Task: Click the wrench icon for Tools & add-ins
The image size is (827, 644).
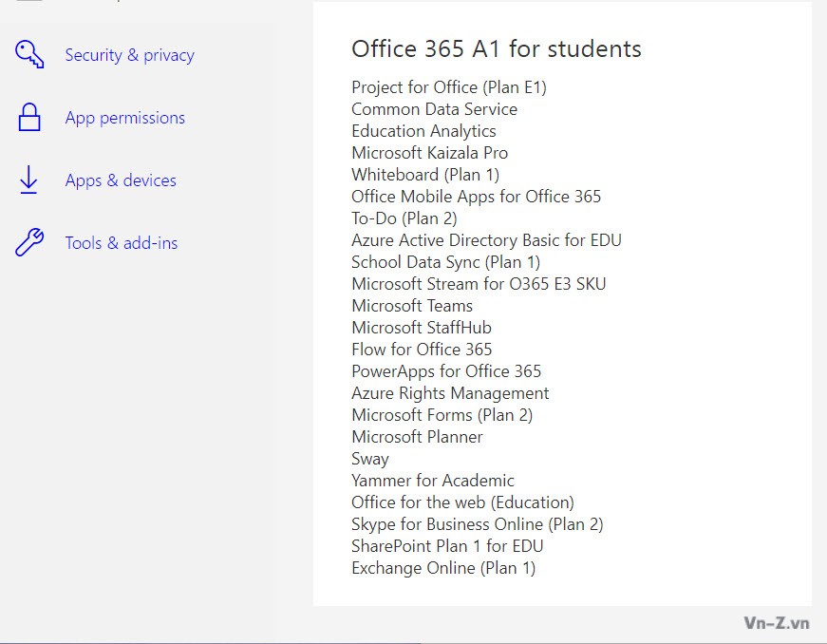Action: 29,242
